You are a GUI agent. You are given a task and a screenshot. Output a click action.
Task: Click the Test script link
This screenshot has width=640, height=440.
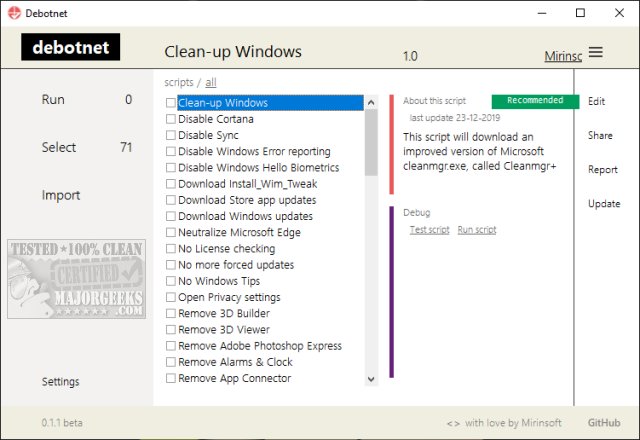click(429, 230)
